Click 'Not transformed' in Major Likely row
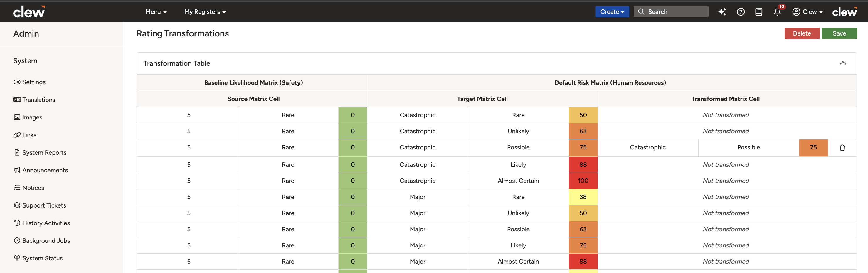868x273 pixels. click(726, 245)
